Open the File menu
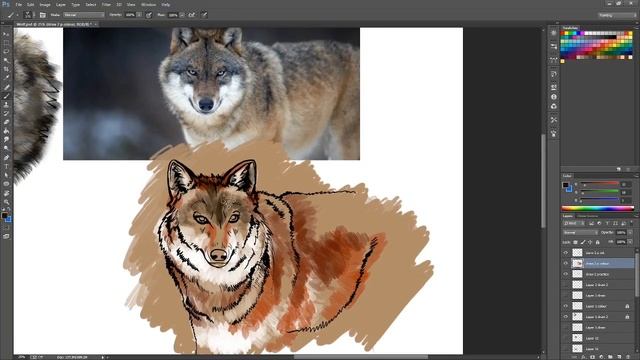This screenshot has height=360, width=640. [19, 4]
